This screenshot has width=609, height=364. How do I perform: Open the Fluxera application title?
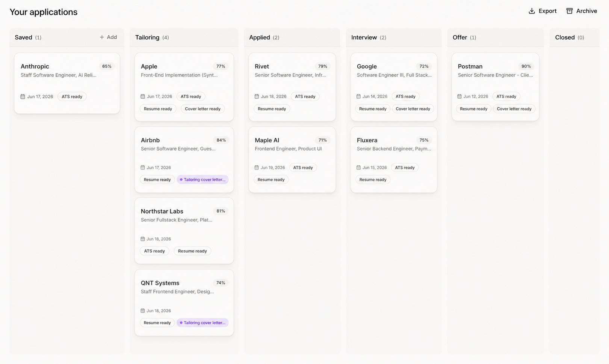click(367, 140)
